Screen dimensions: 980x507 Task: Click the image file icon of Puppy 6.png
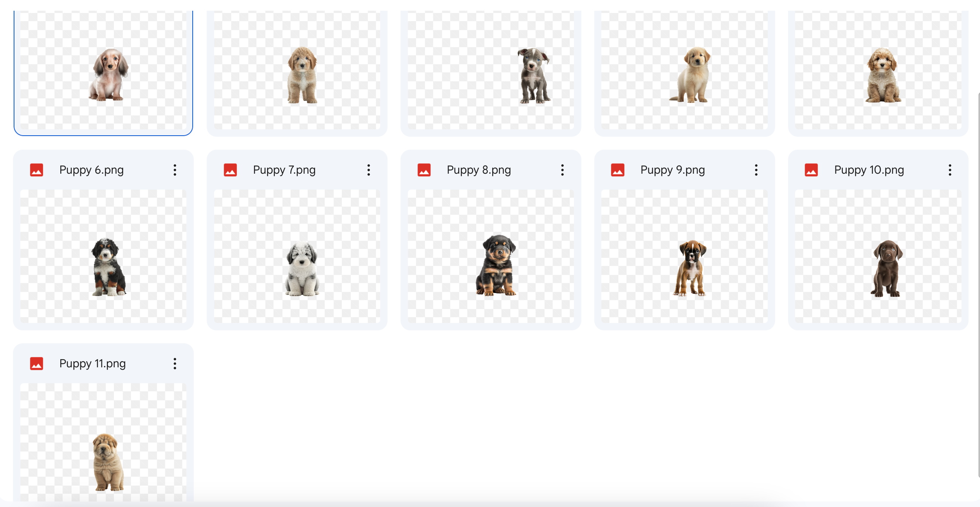tap(37, 170)
